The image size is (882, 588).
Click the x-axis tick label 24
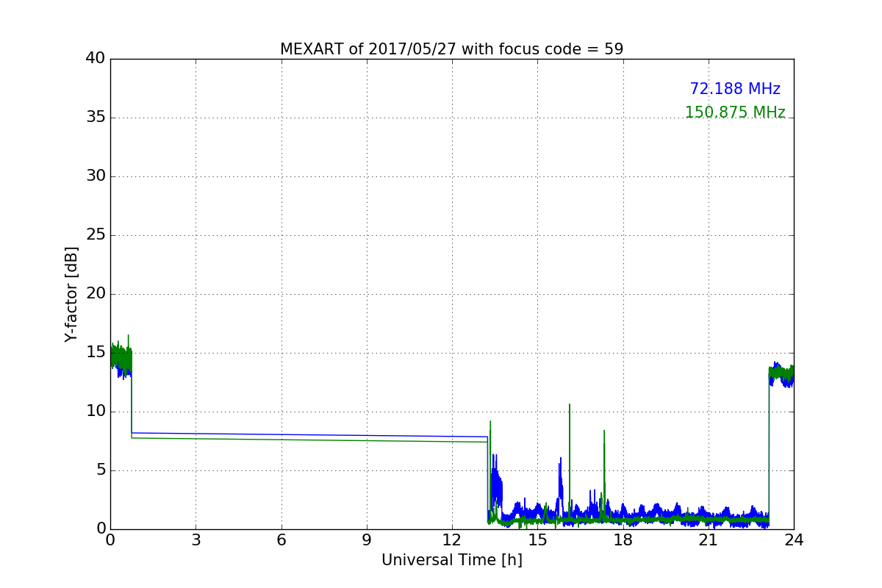point(794,540)
